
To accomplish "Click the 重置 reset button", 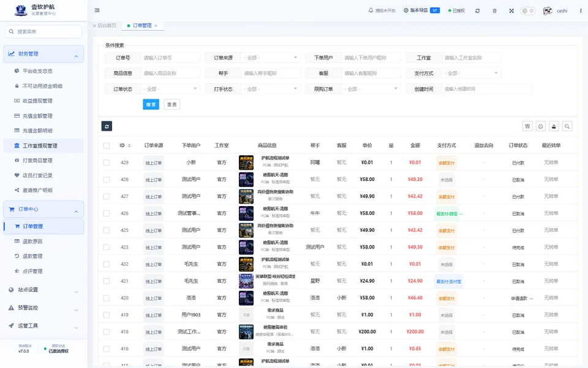I will pyautogui.click(x=171, y=104).
